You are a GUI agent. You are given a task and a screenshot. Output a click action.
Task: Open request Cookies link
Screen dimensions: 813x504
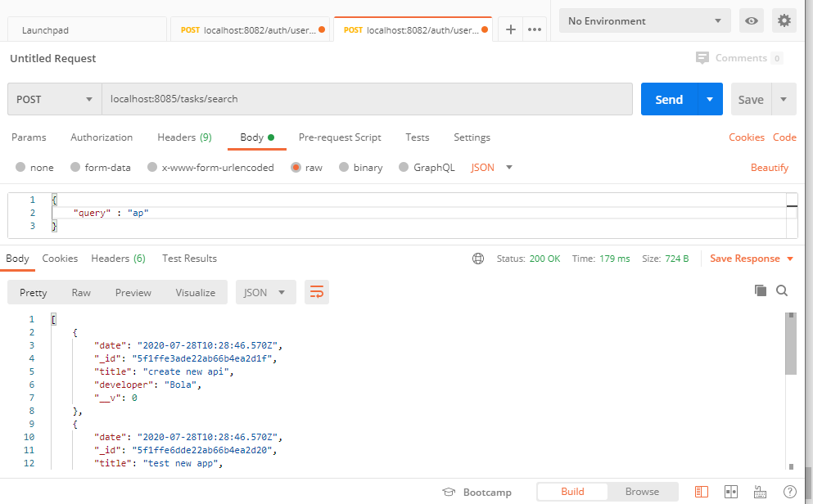coord(747,137)
